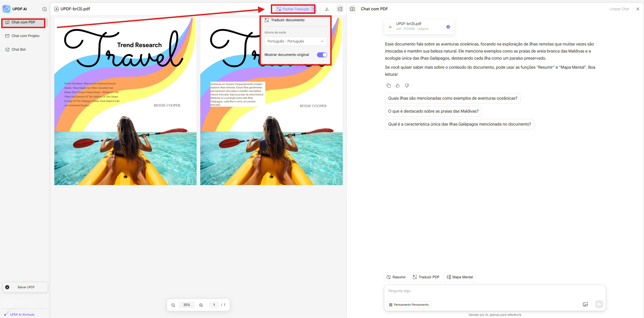Click Fechar Tradução button
The image size is (644, 318).
click(x=293, y=9)
